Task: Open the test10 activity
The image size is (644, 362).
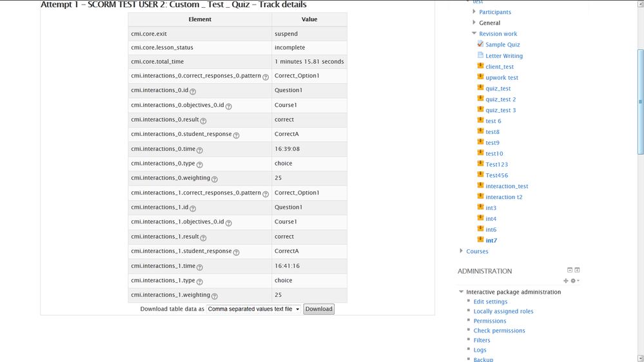Action: pyautogui.click(x=494, y=153)
